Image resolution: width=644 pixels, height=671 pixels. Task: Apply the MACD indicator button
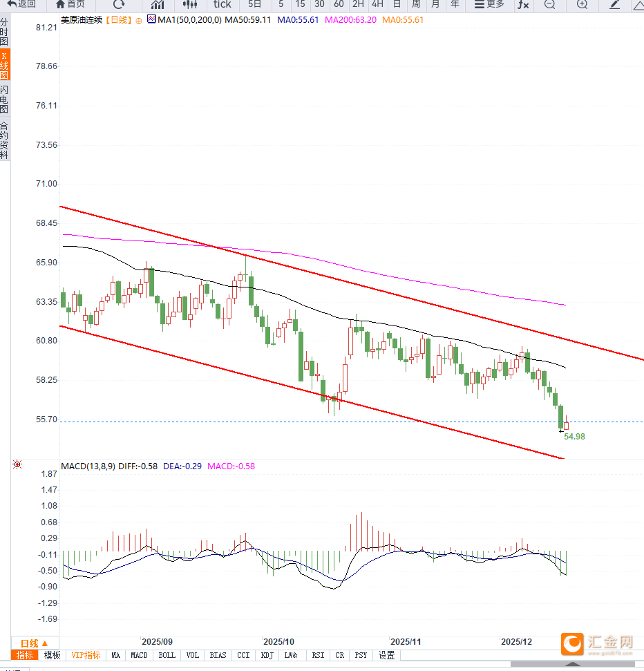point(139,655)
